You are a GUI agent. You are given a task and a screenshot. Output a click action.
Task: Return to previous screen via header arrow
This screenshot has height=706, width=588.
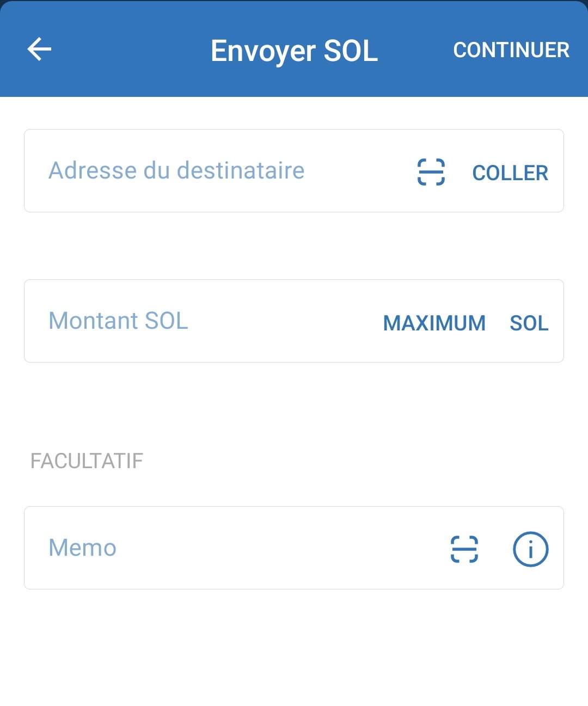tap(39, 50)
